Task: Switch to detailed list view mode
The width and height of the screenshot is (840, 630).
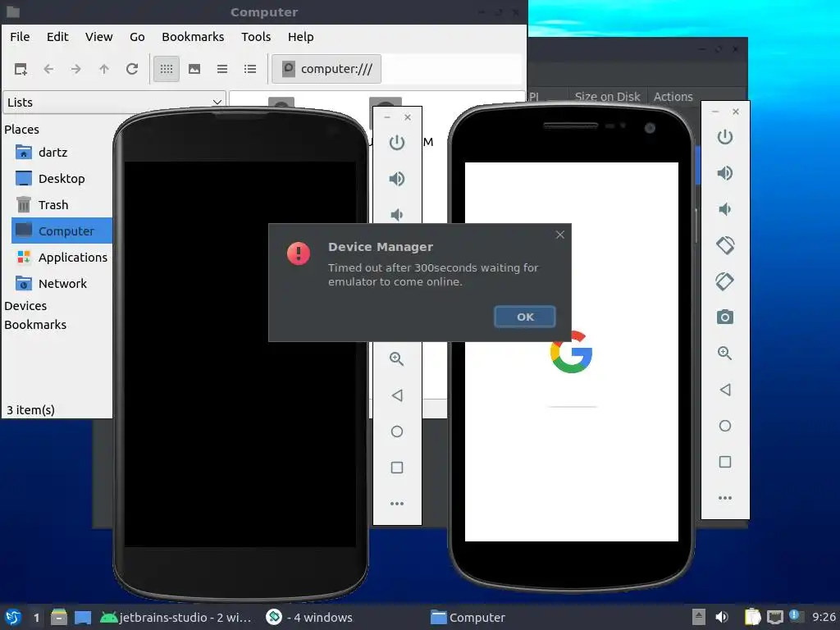Action: point(250,69)
